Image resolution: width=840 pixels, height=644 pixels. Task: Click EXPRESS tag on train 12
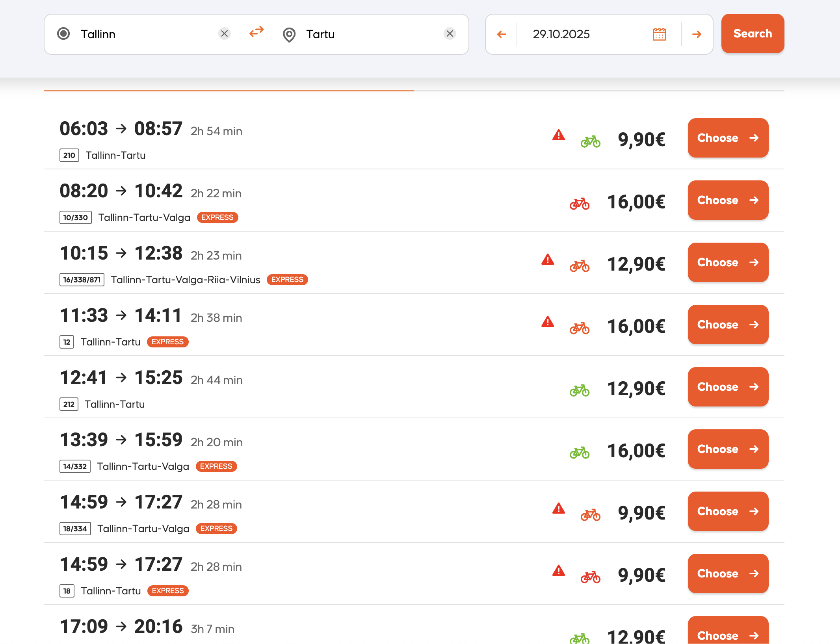coord(168,342)
